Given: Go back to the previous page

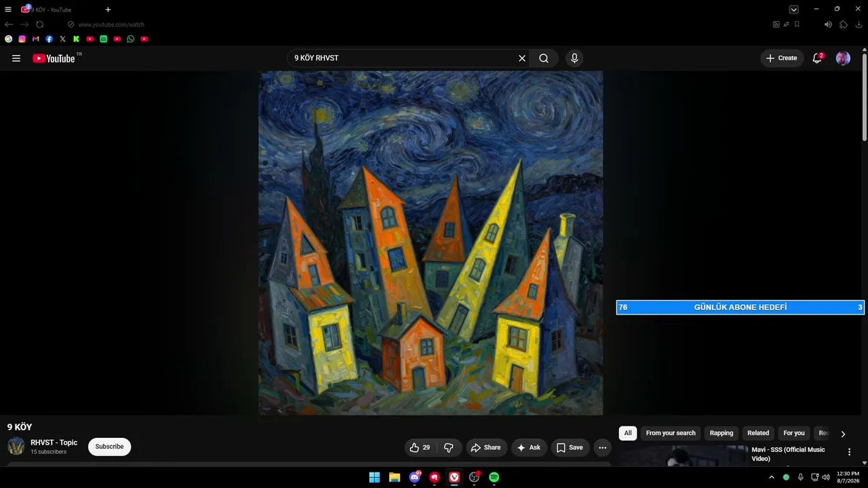Looking at the screenshot, I should [9, 24].
